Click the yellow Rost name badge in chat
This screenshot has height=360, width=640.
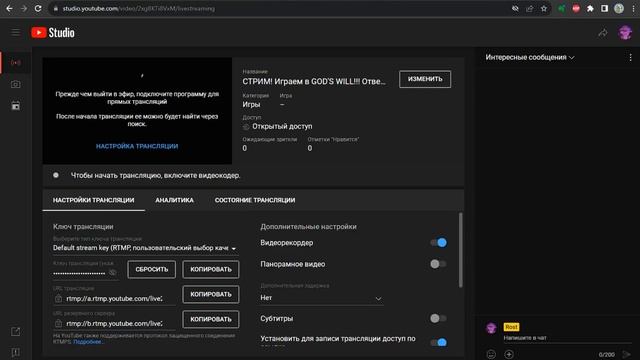(511, 327)
